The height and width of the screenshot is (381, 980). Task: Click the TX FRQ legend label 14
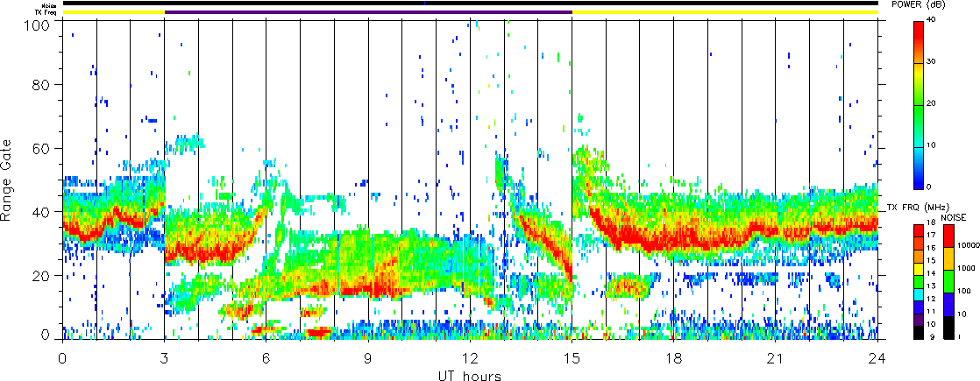pyautogui.click(x=929, y=273)
